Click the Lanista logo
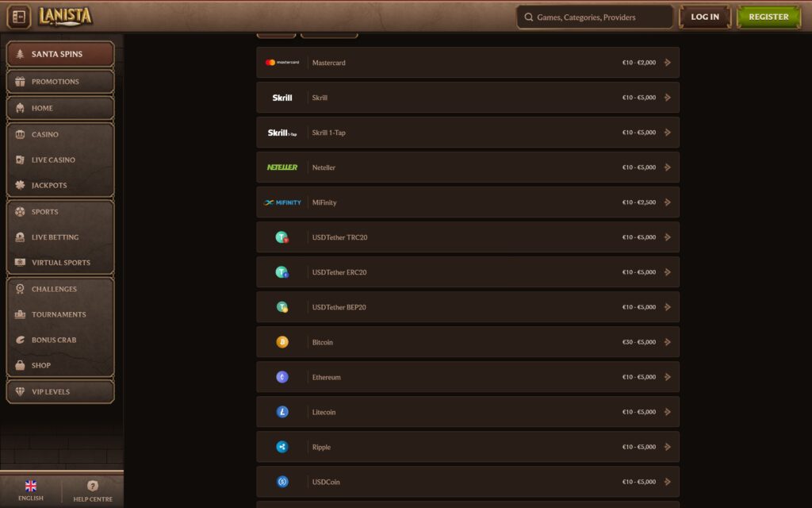 [x=65, y=17]
